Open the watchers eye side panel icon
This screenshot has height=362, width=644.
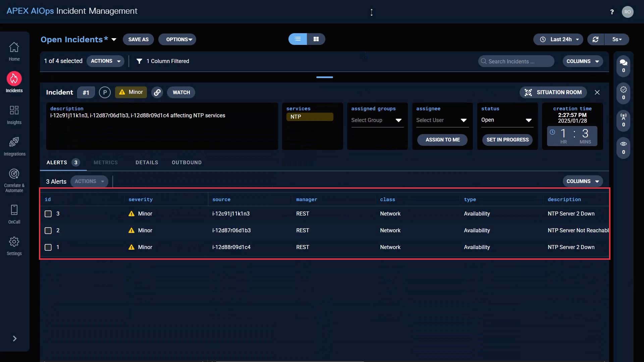[624, 147]
